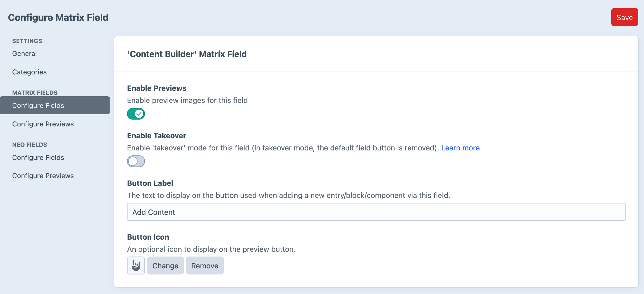Open the Learn more link
The image size is (644, 294).
tap(460, 148)
